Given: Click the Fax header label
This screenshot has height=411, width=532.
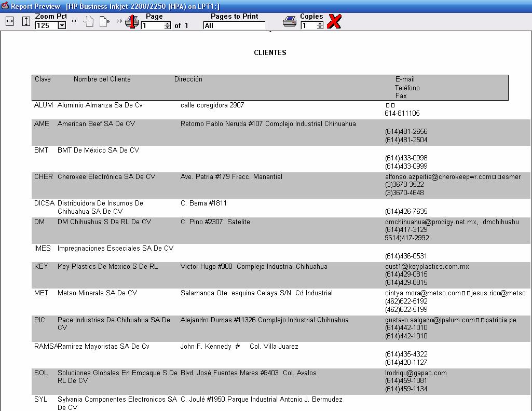Looking at the screenshot, I should [401, 95].
